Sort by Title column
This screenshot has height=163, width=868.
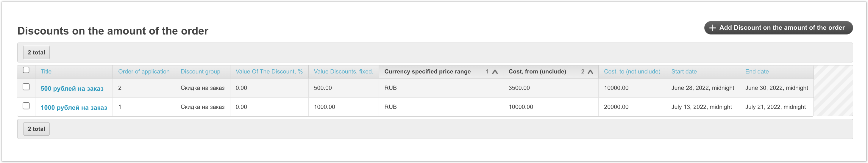[46, 71]
